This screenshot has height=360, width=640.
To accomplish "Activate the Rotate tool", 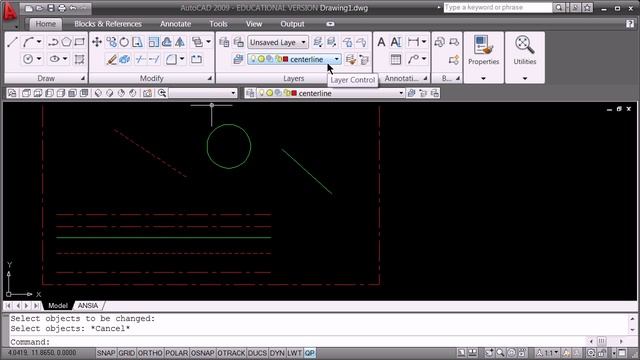I will (124, 42).
